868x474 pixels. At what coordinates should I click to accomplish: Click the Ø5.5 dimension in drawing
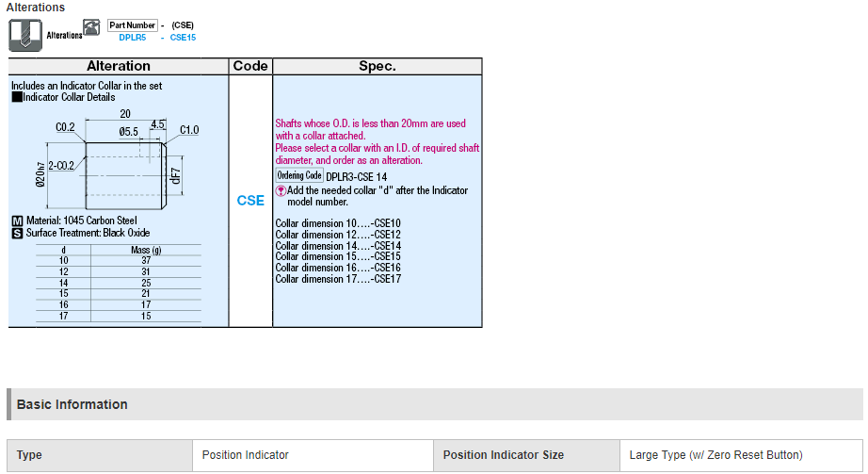(x=128, y=132)
